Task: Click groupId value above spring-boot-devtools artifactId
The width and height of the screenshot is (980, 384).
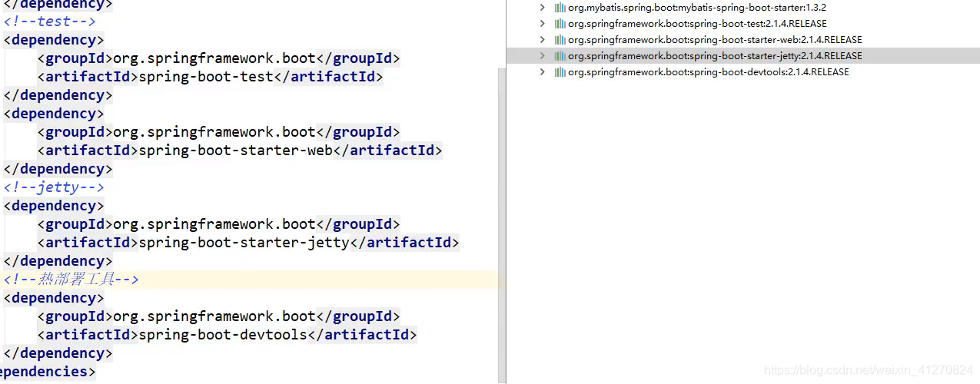Action: coord(214,316)
